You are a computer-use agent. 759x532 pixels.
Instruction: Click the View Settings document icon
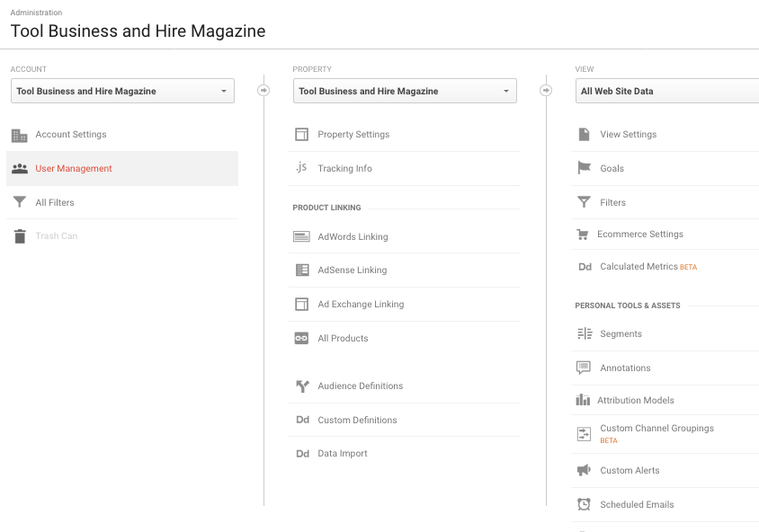(585, 134)
